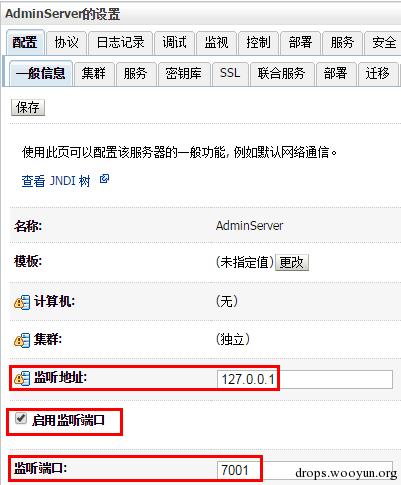Image resolution: width=401 pixels, height=485 pixels.
Task: Open the 安全 tab
Action: 383,43
